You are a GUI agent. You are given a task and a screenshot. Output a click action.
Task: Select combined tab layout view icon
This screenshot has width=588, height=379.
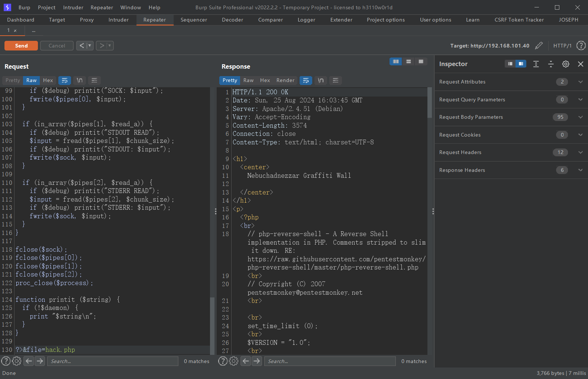click(x=421, y=61)
